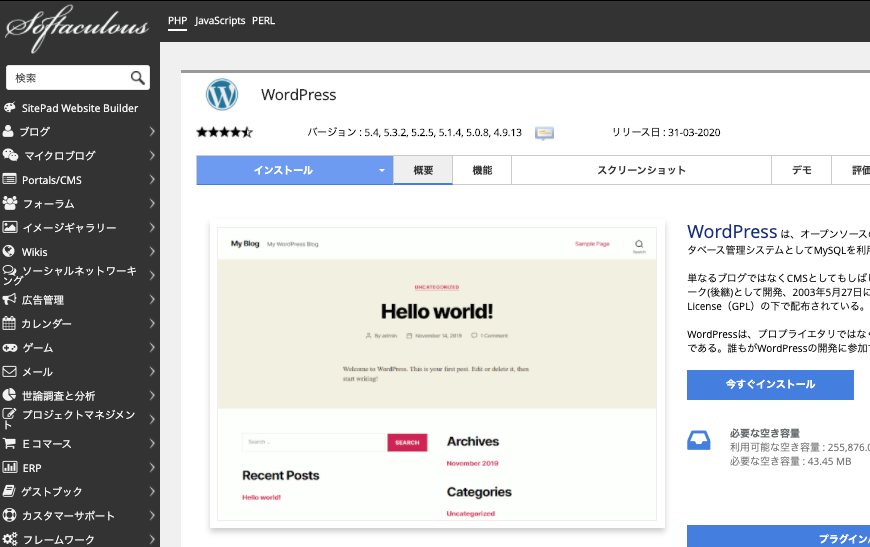Click the WordPress heading link in description

732,231
